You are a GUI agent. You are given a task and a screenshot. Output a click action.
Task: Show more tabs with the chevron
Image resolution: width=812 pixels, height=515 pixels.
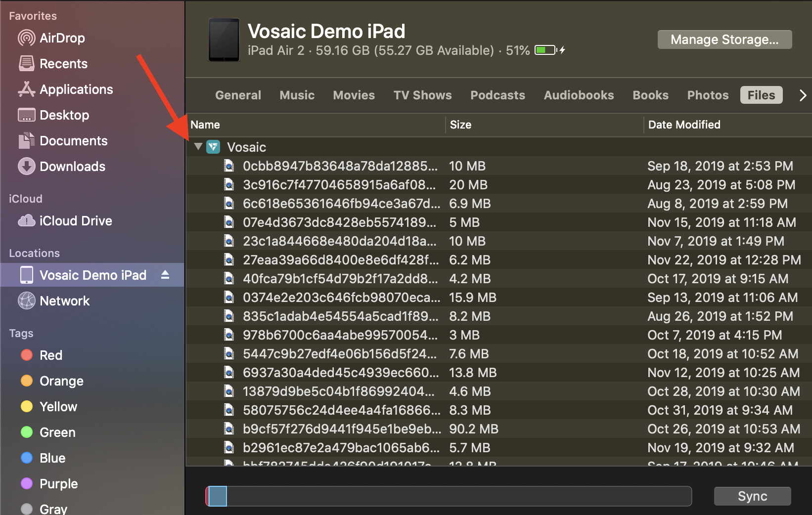tap(803, 95)
